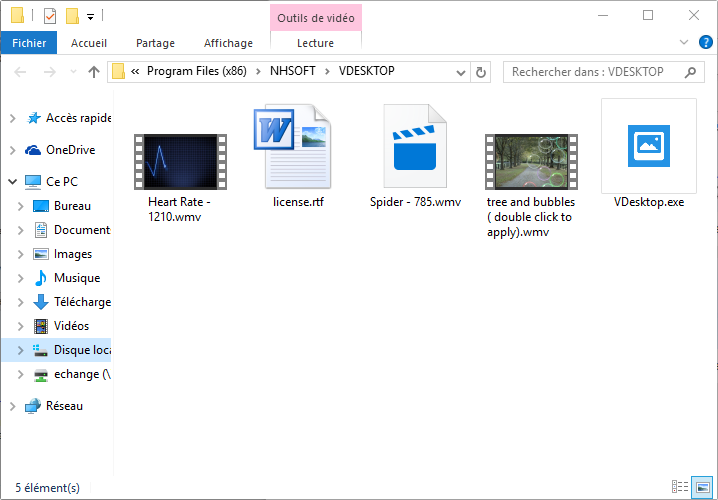Click NHSOFT in the breadcrumb path
The width and height of the screenshot is (718, 500).
[291, 71]
